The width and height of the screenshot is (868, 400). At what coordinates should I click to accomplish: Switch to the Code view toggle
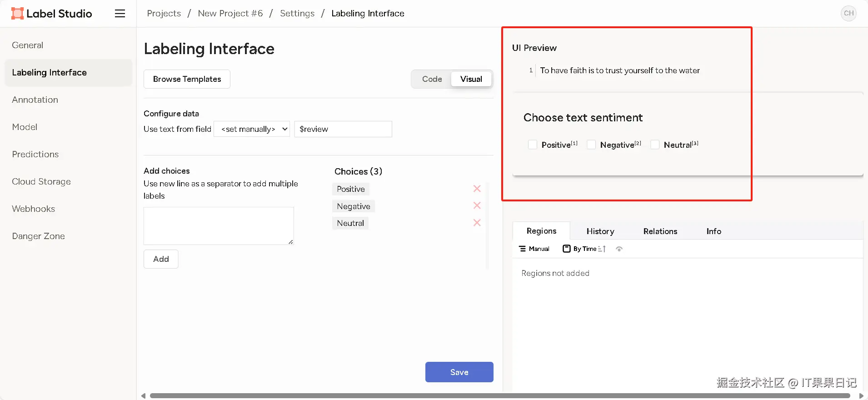point(432,79)
